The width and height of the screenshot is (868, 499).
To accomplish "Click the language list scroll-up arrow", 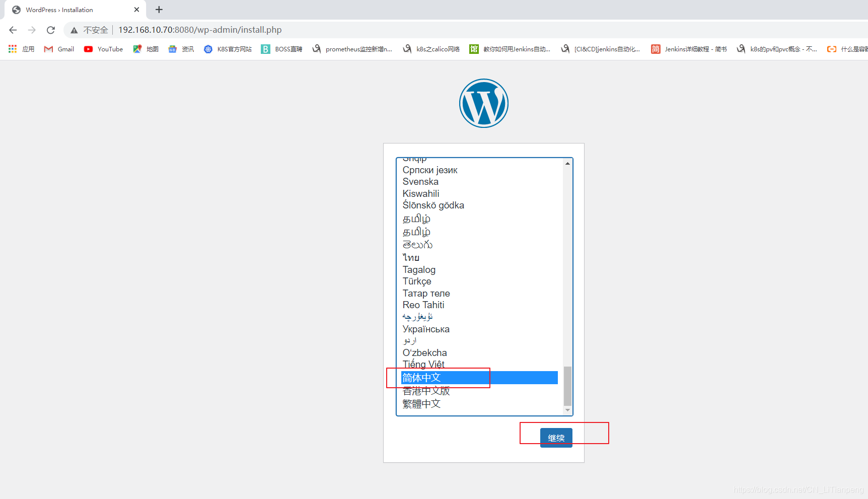I will (567, 163).
